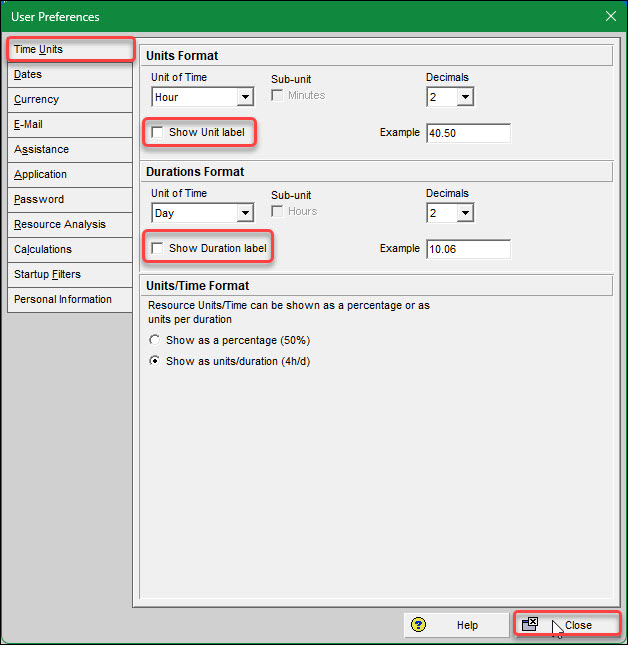Click the Help button label

pos(467,625)
